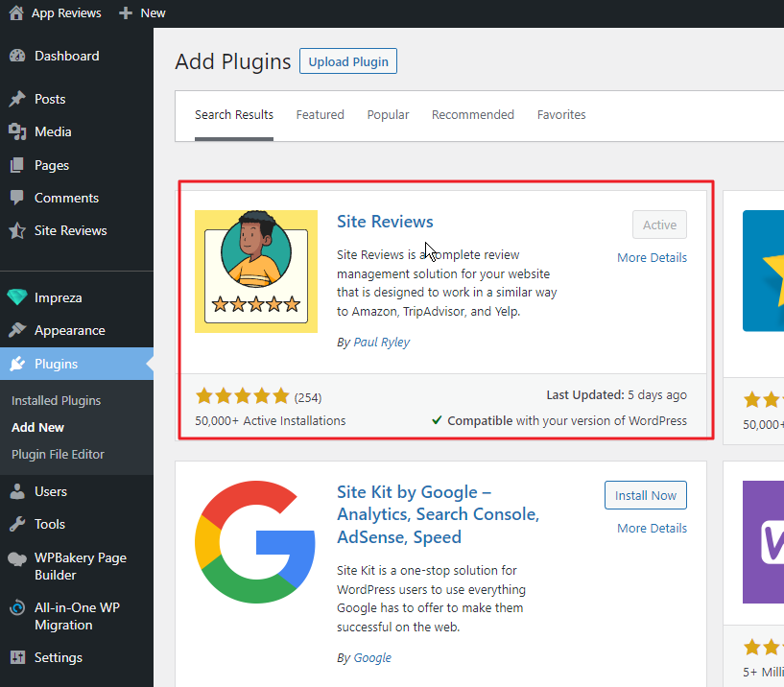Click the Users person icon

[x=17, y=491]
